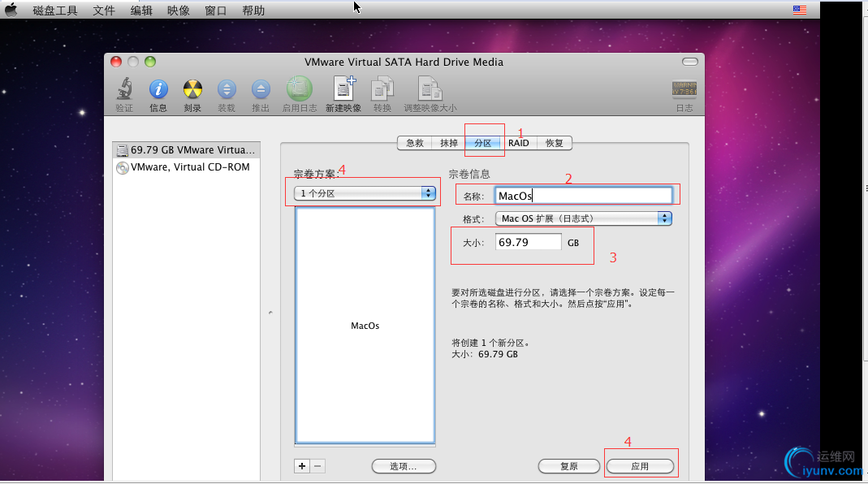Viewport: 868px width, 484px height.
Task: Open the 帮助 (Help) menu
Action: coord(253,11)
